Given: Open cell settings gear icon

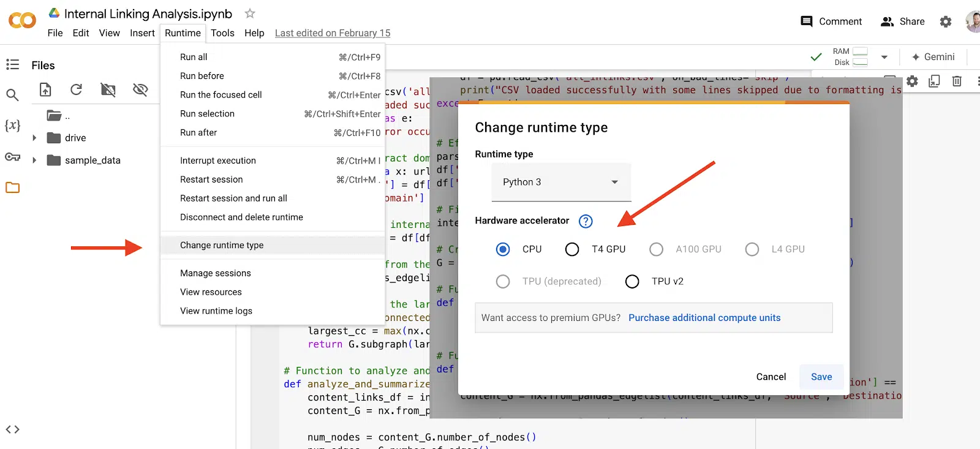Looking at the screenshot, I should coord(913,81).
